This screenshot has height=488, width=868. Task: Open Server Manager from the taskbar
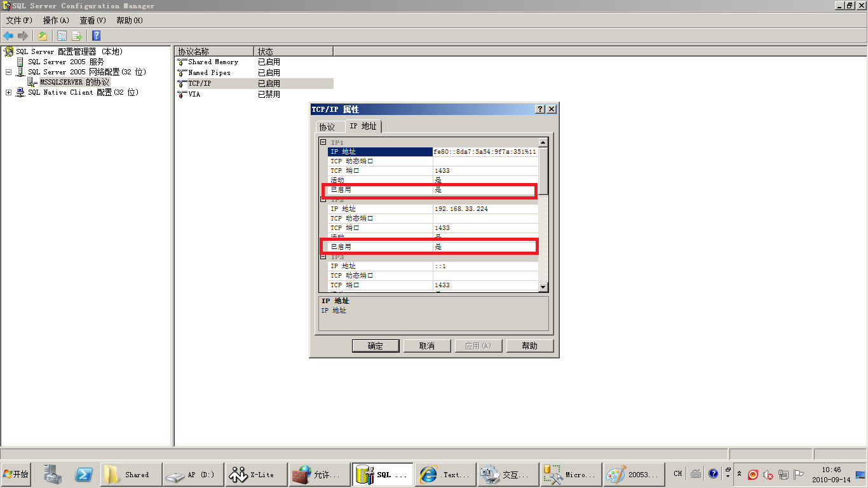tap(52, 475)
